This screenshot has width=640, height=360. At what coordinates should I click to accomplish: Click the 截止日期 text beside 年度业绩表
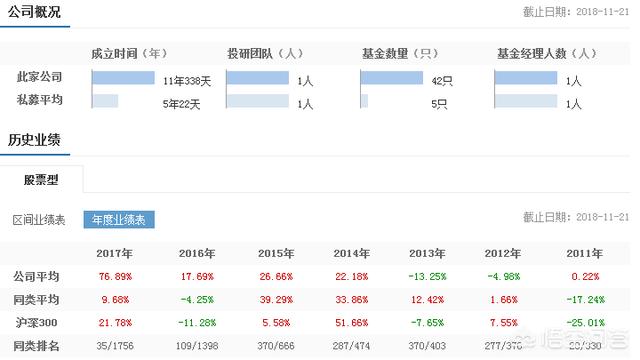576,217
